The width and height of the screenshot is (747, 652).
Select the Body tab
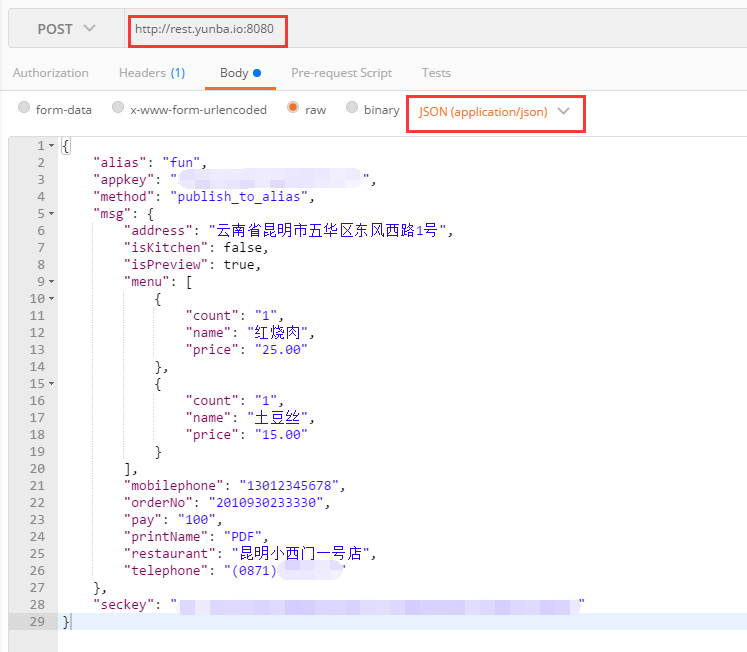(240, 73)
